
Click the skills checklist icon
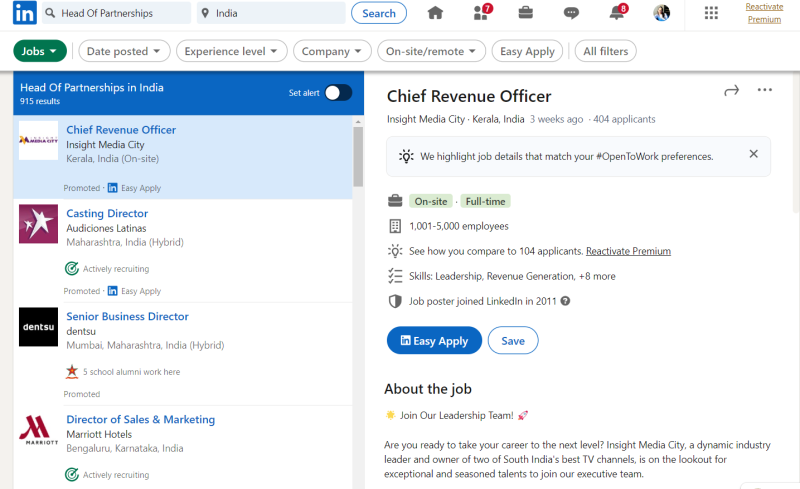[x=395, y=276]
